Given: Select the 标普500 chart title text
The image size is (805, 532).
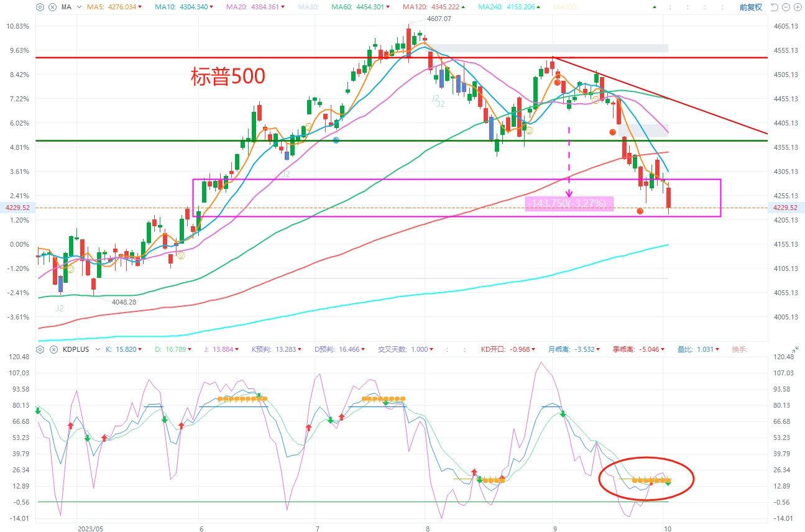Looking at the screenshot, I should pos(228,76).
